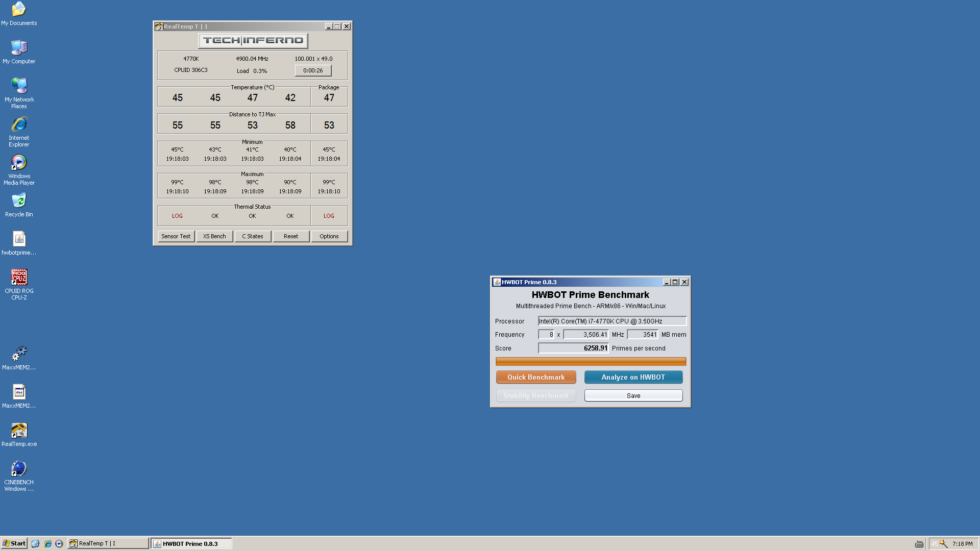This screenshot has height=551, width=980.
Task: Click the 4900.04 MHz frequency readout
Action: coord(252,59)
